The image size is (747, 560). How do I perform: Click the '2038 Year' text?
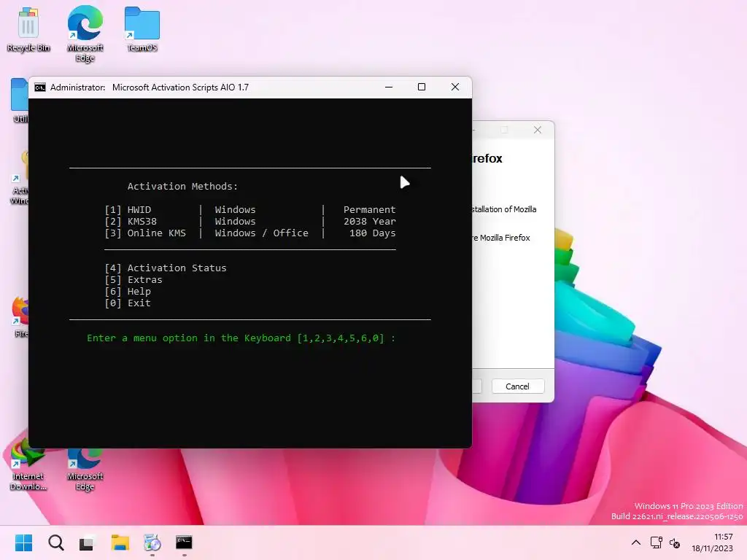click(370, 222)
